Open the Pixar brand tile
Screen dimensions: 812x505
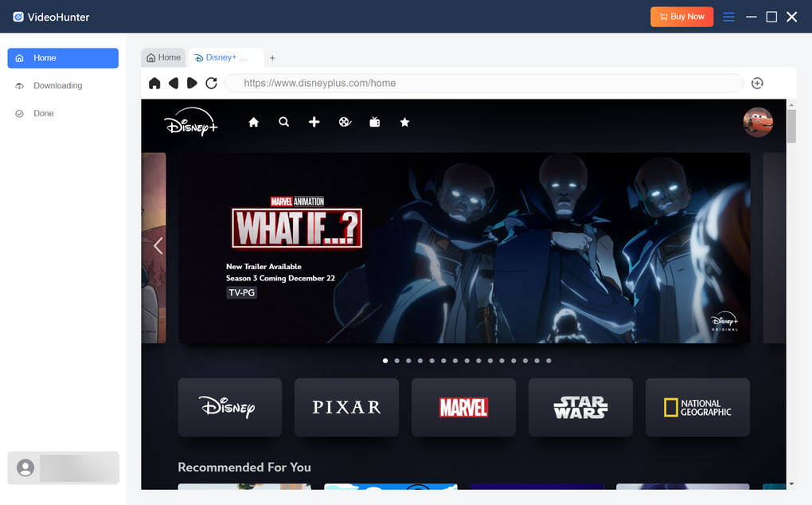(346, 407)
